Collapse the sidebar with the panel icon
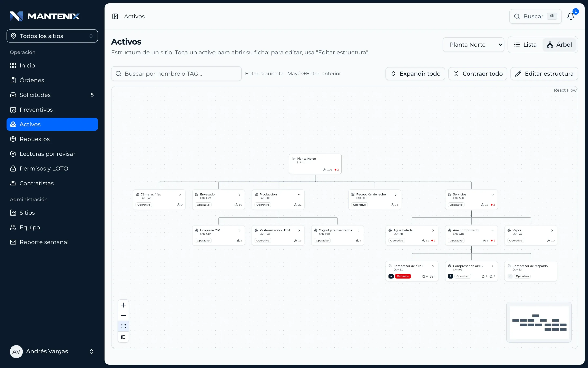588x368 pixels. click(115, 16)
